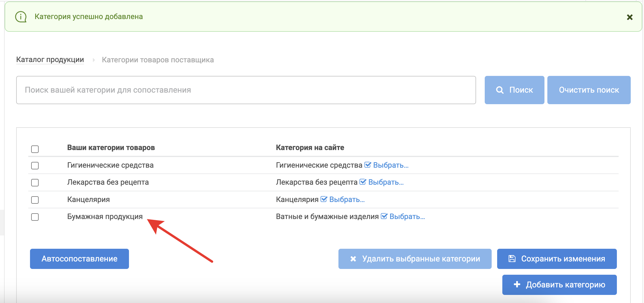Open Выбрать selector for Канцелярия row
The height and width of the screenshot is (303, 644).
point(347,199)
